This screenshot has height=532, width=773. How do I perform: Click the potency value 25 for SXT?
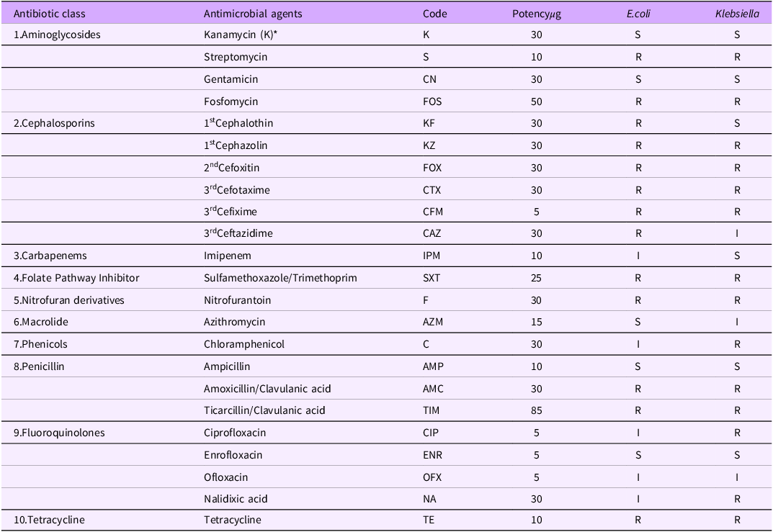536,278
